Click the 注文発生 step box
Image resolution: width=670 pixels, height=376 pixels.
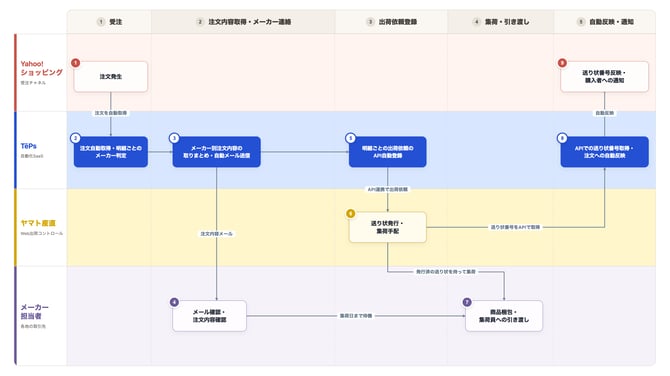pyautogui.click(x=111, y=76)
